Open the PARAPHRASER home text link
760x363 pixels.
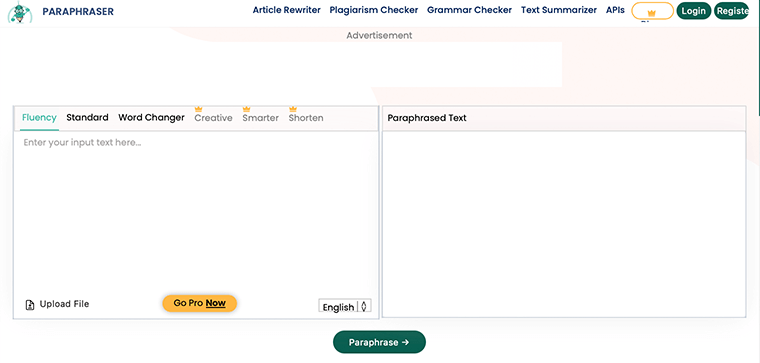(x=78, y=11)
